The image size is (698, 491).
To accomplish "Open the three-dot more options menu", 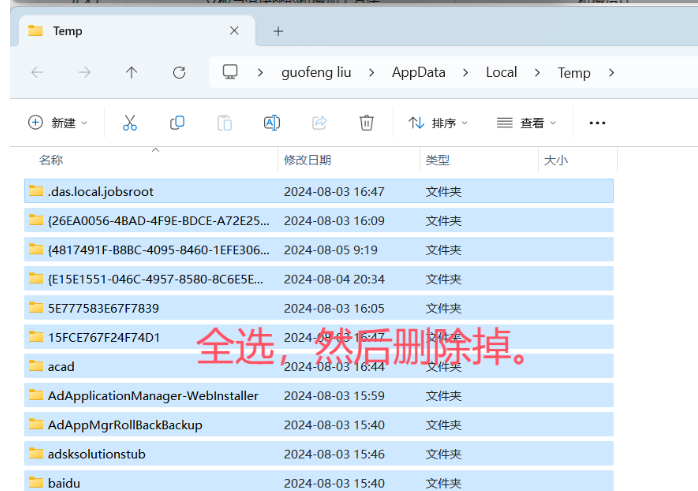I will [x=597, y=123].
